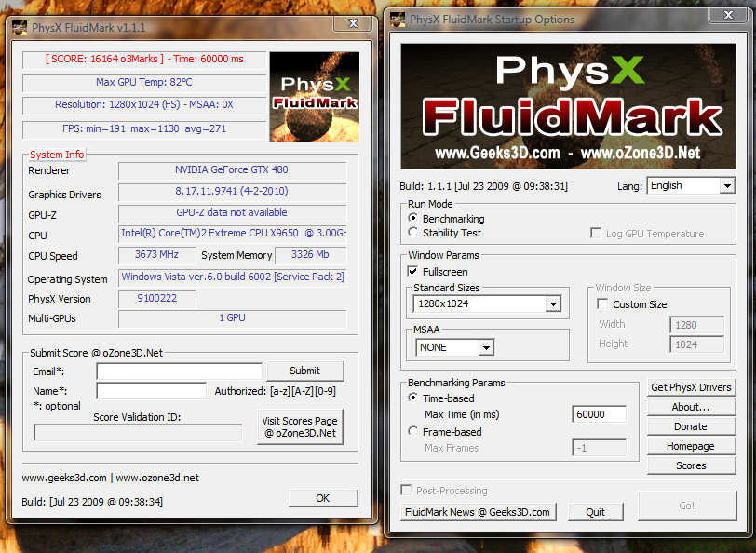Open the About... dialog
The image size is (756, 553).
[x=691, y=407]
